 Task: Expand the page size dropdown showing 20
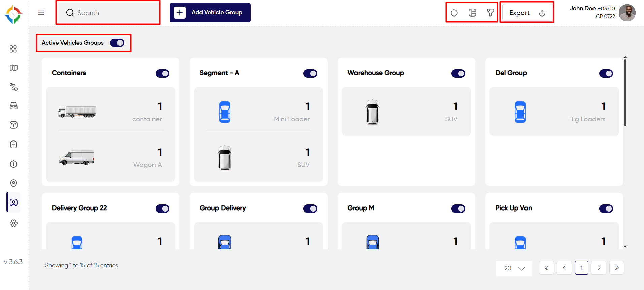[514, 268]
